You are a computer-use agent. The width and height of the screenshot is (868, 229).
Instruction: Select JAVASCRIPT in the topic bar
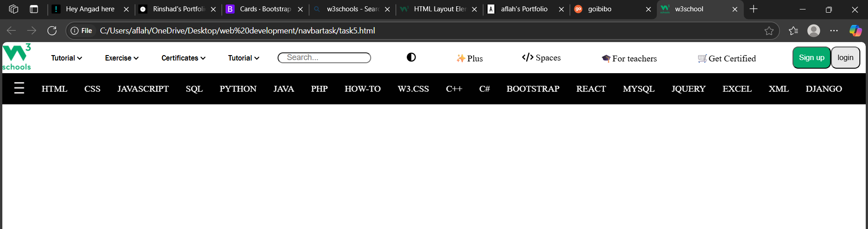(x=143, y=89)
